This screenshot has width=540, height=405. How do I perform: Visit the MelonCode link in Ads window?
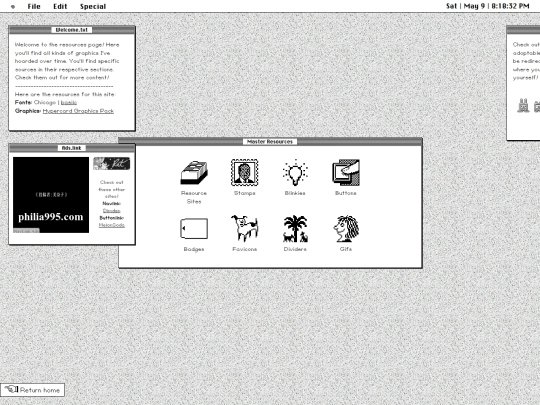[112, 225]
